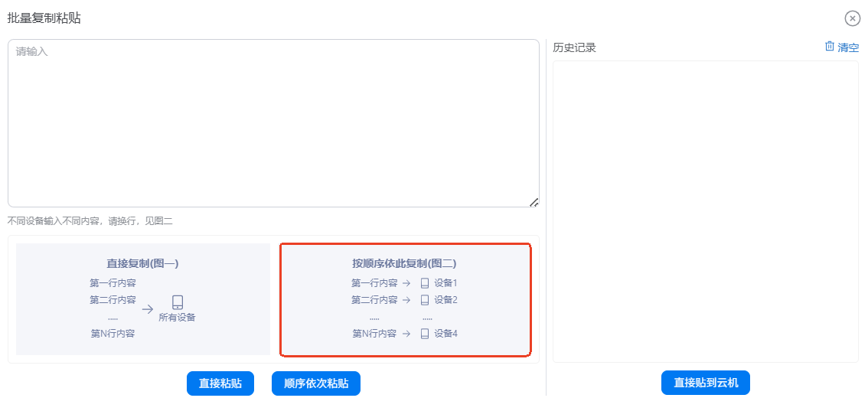This screenshot has width=868, height=411.
Task: Click the device icon beside 设备4
Action: point(425,334)
